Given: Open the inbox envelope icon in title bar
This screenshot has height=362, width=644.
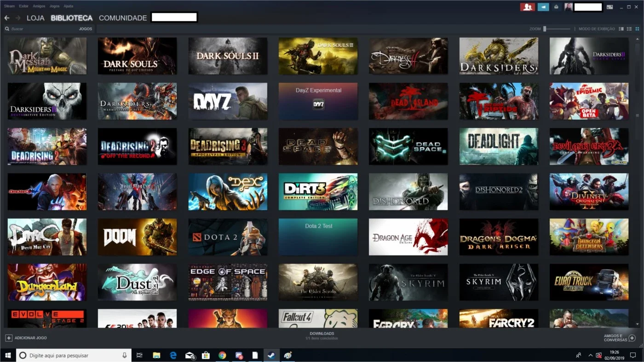Looking at the screenshot, I should [556, 7].
